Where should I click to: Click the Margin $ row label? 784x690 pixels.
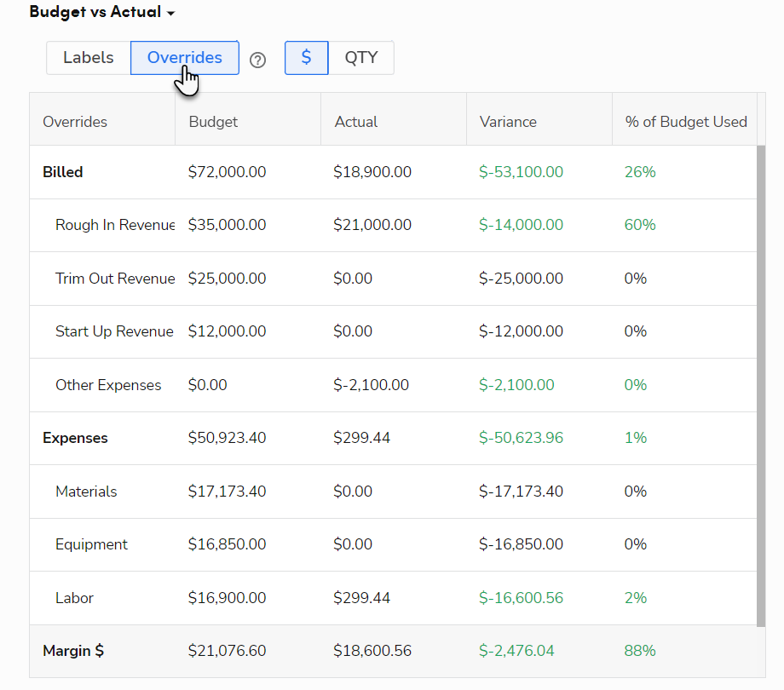(73, 651)
